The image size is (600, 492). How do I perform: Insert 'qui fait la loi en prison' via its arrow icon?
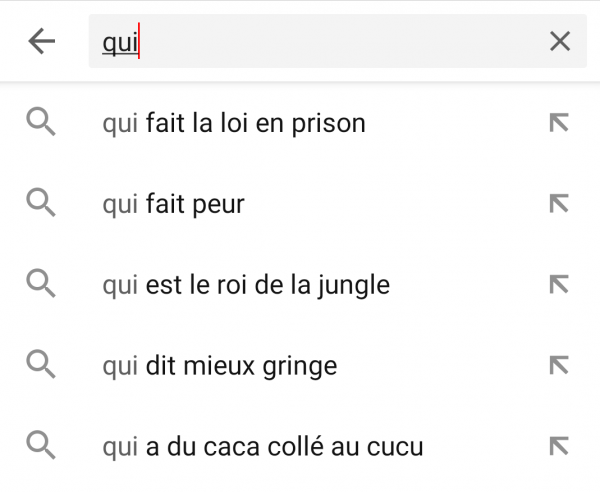coord(559,123)
